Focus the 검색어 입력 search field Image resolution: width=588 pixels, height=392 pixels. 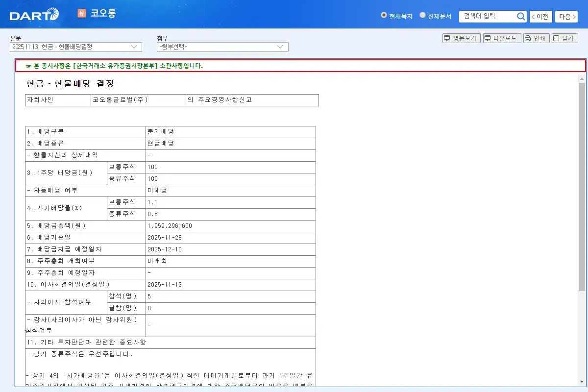(488, 17)
